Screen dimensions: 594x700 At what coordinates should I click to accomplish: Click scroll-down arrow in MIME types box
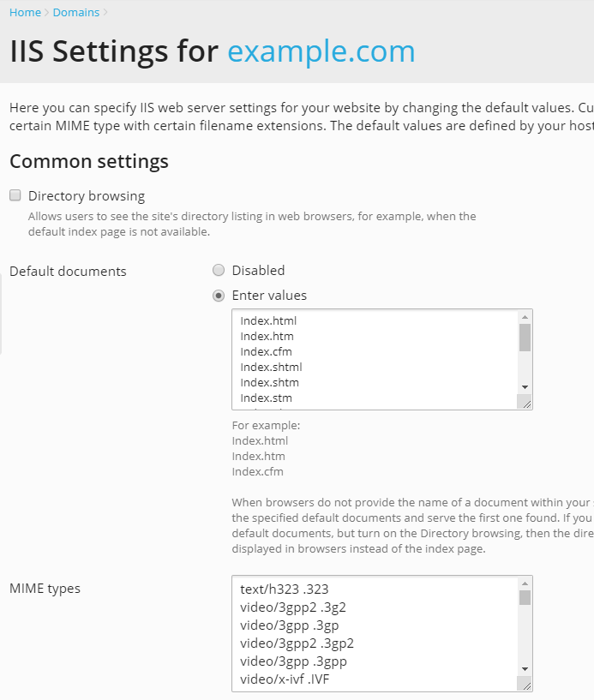click(525, 668)
